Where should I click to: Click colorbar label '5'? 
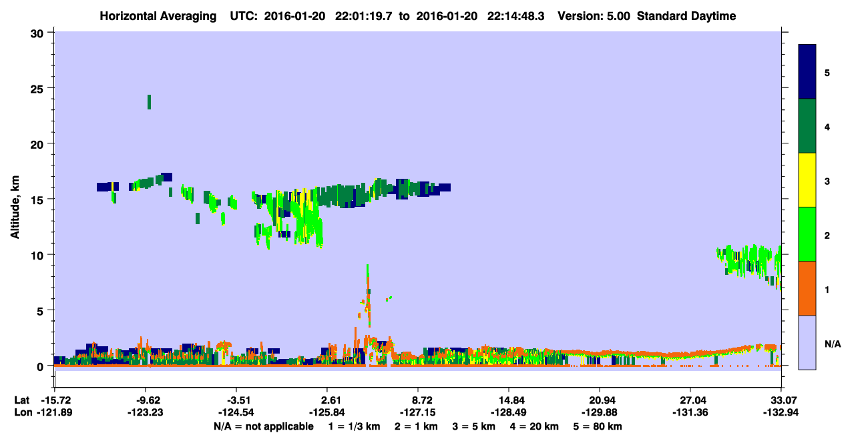[x=827, y=72]
